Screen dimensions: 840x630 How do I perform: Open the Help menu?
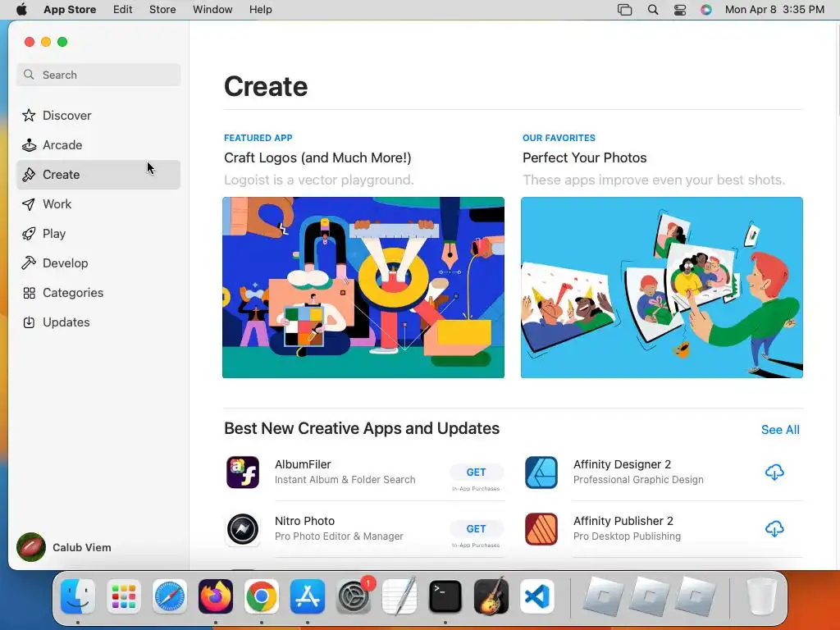(260, 10)
